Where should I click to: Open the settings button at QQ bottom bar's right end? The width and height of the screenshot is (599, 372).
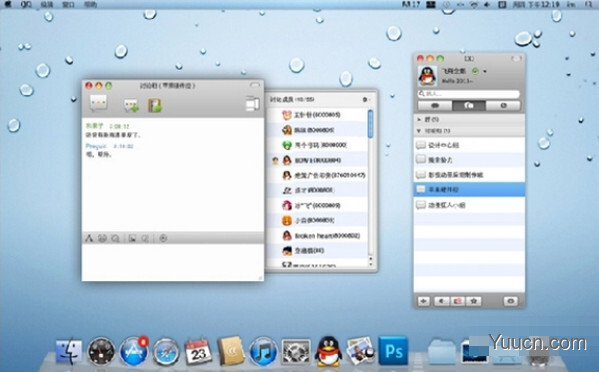511,301
